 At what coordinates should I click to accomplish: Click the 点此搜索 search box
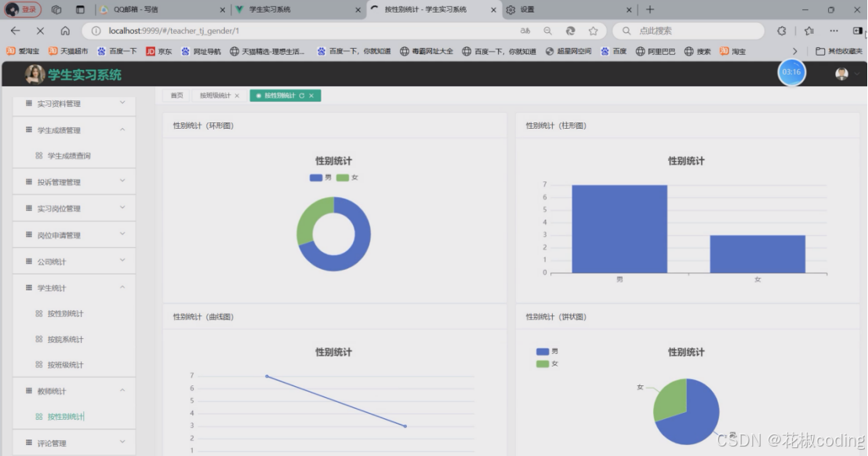688,31
